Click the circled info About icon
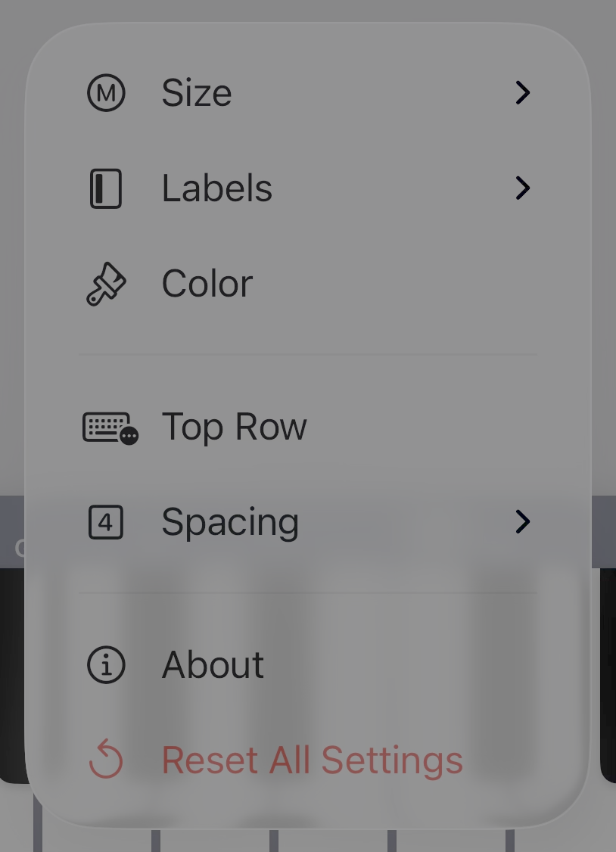The image size is (616, 852). tap(106, 664)
